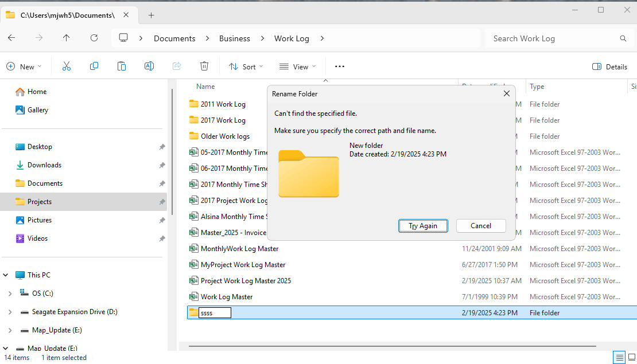Click Try Again in the Rename Folder dialog

pos(423,225)
